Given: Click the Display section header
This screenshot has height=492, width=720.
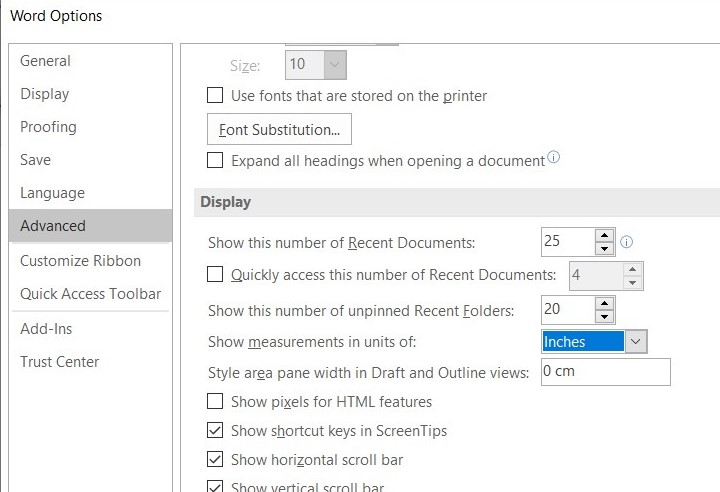Looking at the screenshot, I should pyautogui.click(x=457, y=202).
